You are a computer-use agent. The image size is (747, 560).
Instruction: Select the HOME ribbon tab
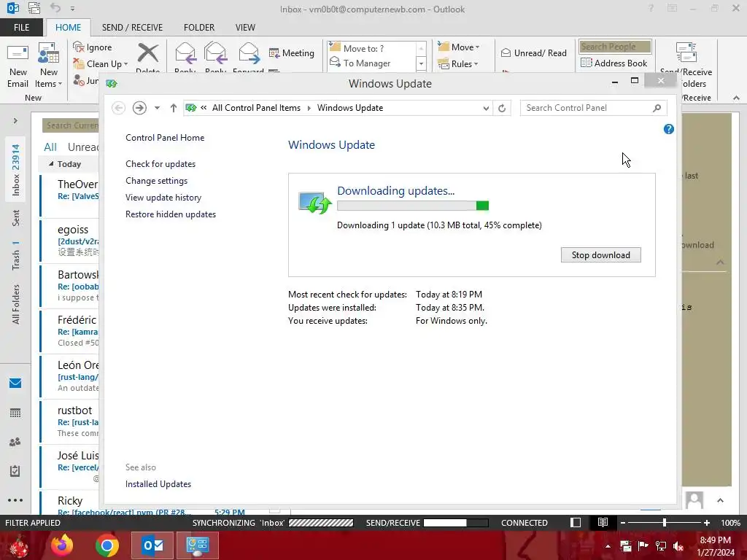pos(68,28)
